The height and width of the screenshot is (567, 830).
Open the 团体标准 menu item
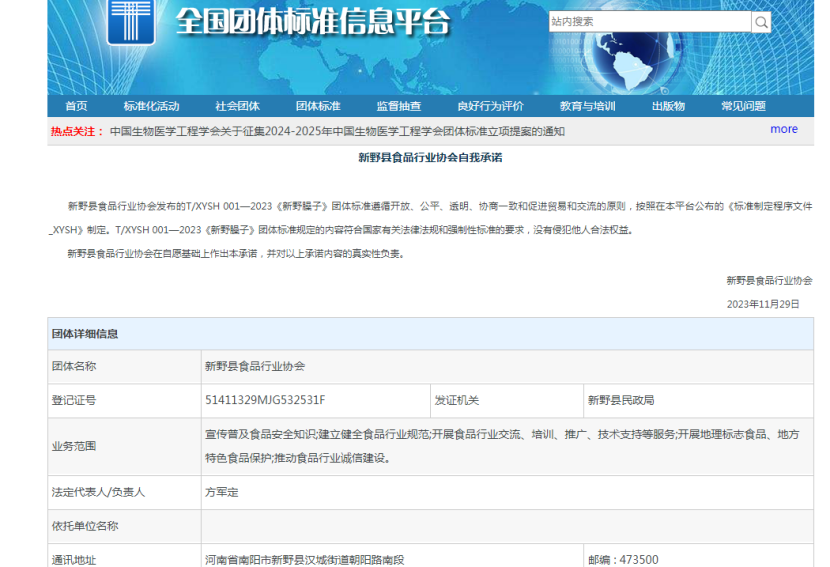coord(318,106)
